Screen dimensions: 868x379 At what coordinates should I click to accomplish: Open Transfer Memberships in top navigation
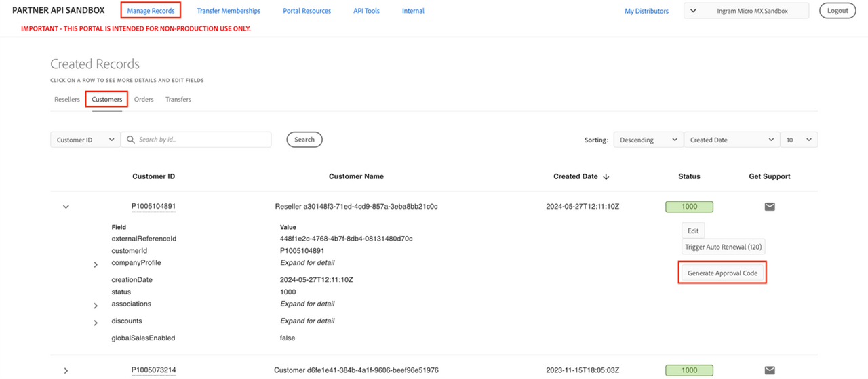coord(229,11)
